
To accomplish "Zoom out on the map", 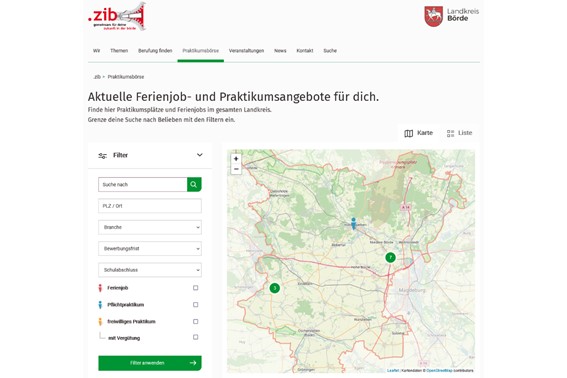I will point(236,169).
